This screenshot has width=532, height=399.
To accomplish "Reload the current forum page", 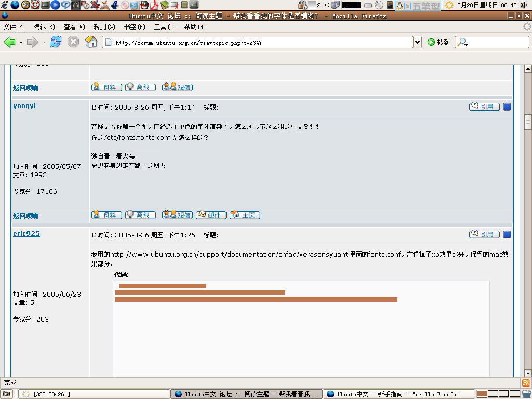I will click(x=56, y=42).
